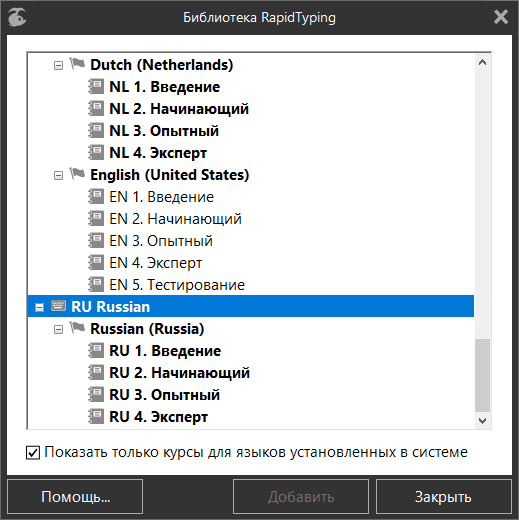
Task: Click the scroll down arrow of the course list
Action: 482,421
